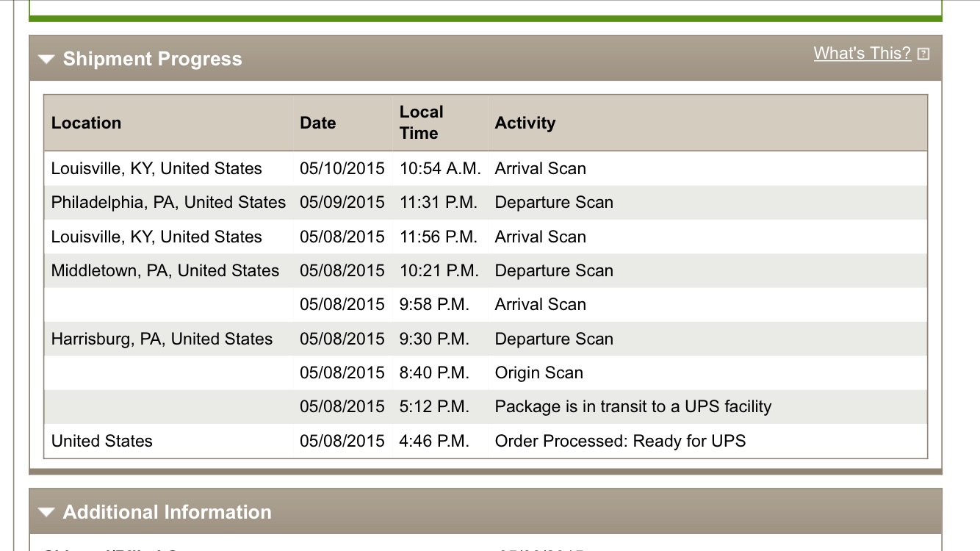The image size is (980, 551).
Task: Open the "What's This?" help link
Action: pyautogui.click(x=862, y=54)
